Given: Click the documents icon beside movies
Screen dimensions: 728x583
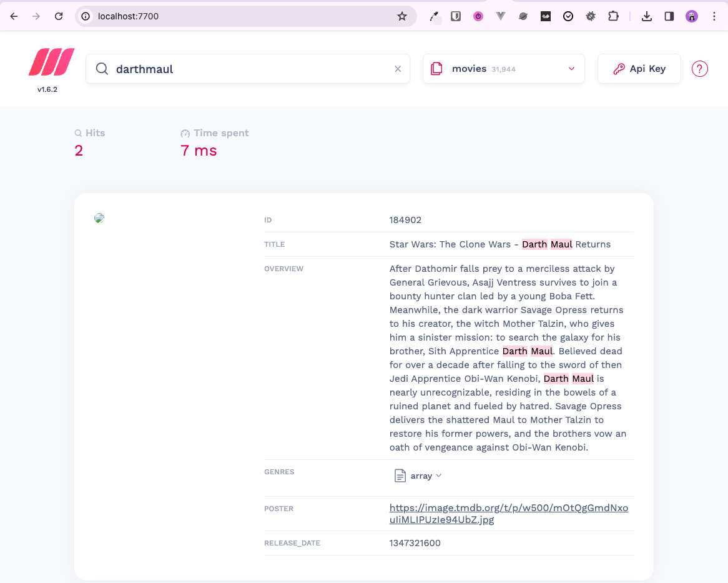Looking at the screenshot, I should (436, 69).
